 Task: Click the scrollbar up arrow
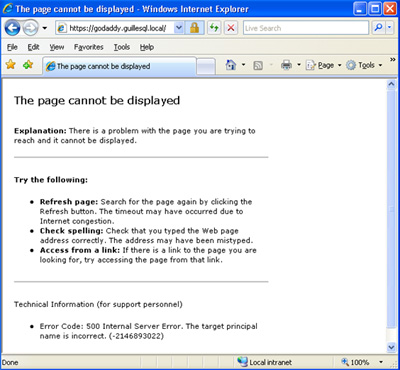click(x=391, y=84)
